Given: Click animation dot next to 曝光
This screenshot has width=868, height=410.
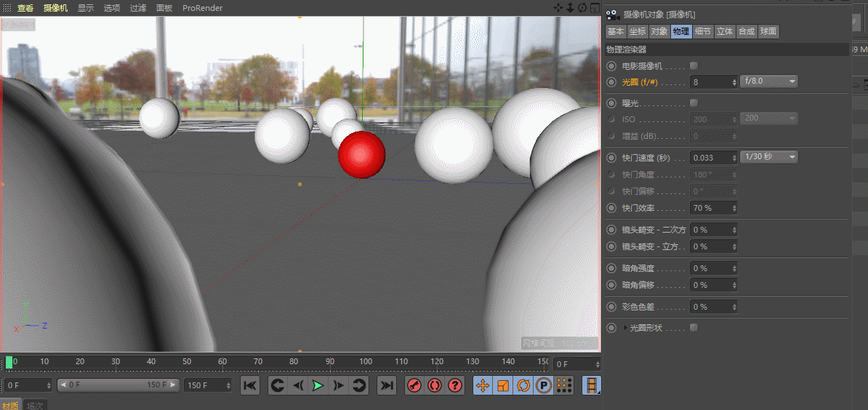Looking at the screenshot, I should [x=611, y=103].
